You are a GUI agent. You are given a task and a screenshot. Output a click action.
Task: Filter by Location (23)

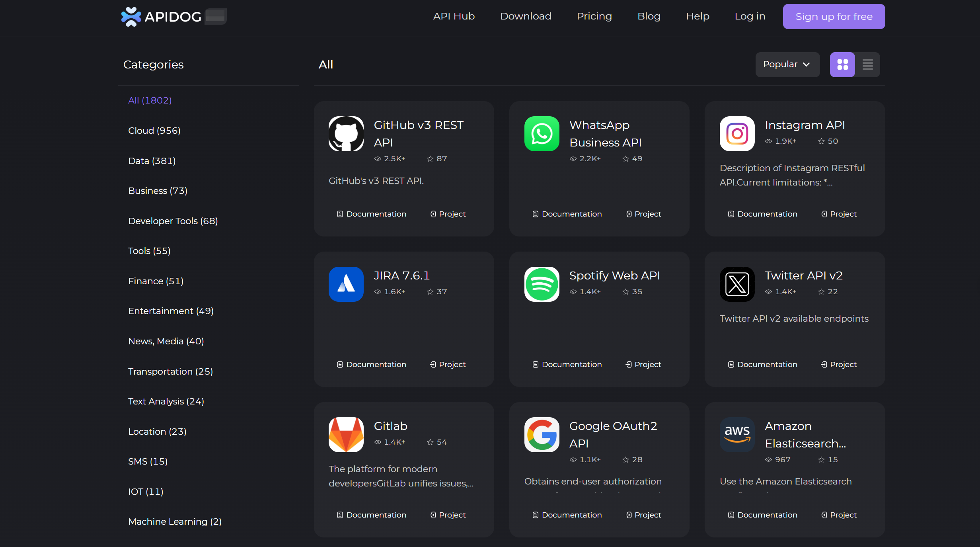[157, 432]
